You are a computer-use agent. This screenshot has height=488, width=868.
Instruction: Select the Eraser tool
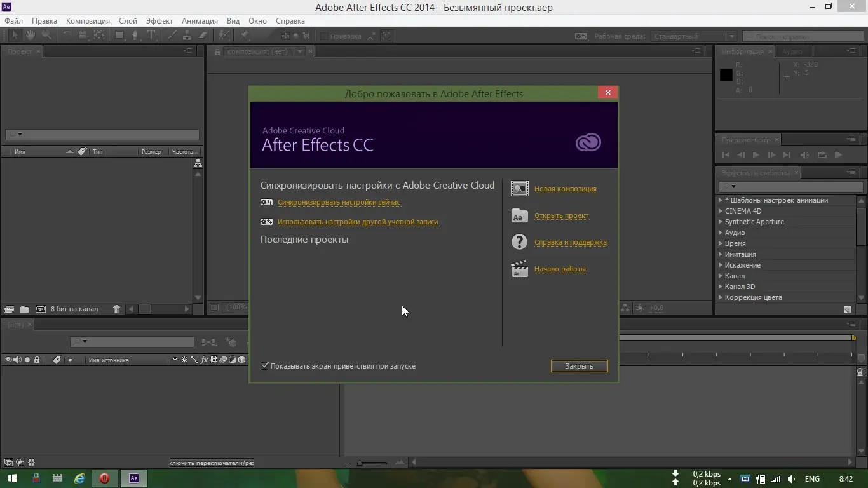point(203,36)
